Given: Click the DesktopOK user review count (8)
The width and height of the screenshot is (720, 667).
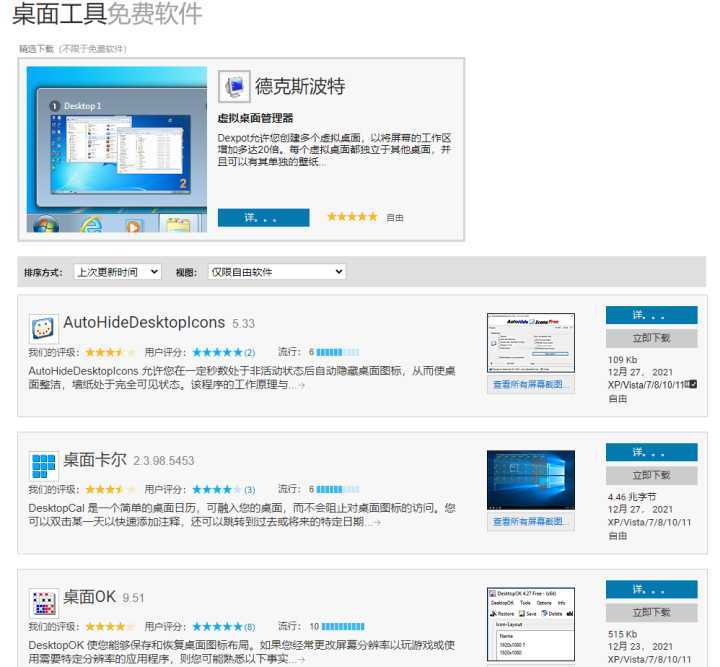Looking at the screenshot, I should (x=249, y=627).
